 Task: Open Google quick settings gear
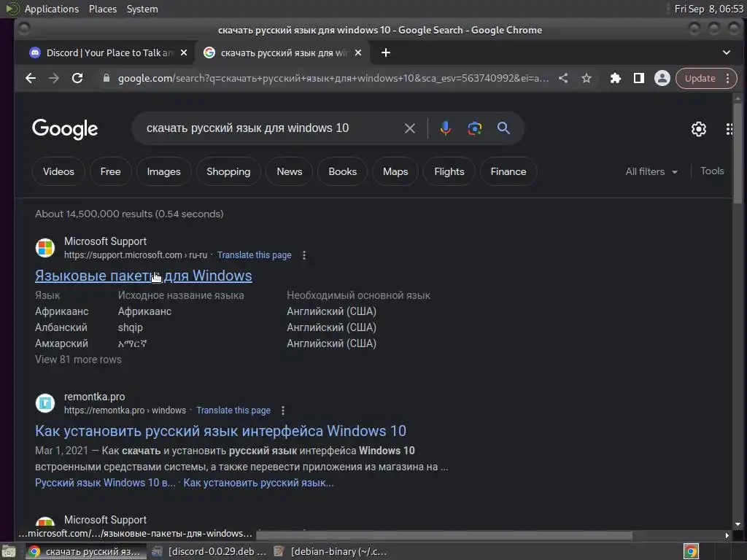point(698,128)
